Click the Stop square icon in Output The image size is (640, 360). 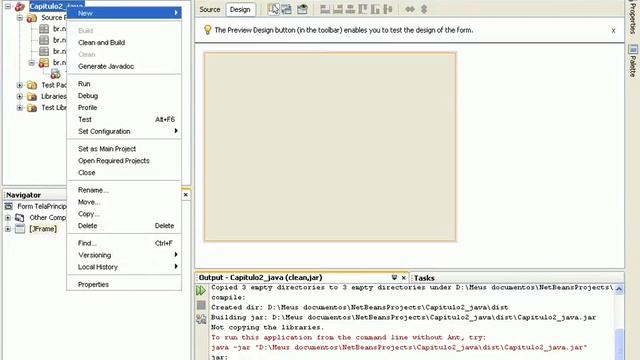pos(201,305)
